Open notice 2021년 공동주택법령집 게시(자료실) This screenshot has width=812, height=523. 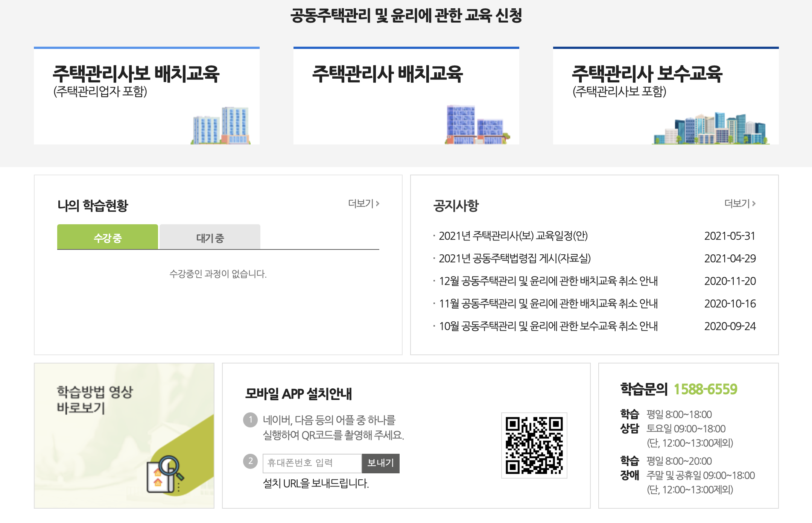pos(514,258)
